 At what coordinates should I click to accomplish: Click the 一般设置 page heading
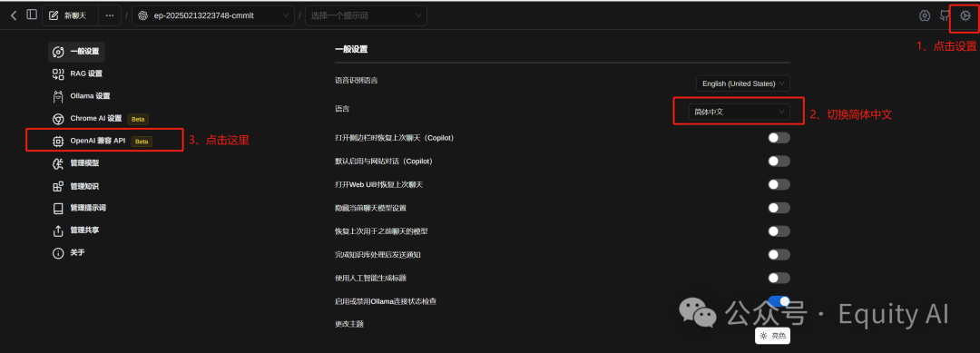point(351,49)
